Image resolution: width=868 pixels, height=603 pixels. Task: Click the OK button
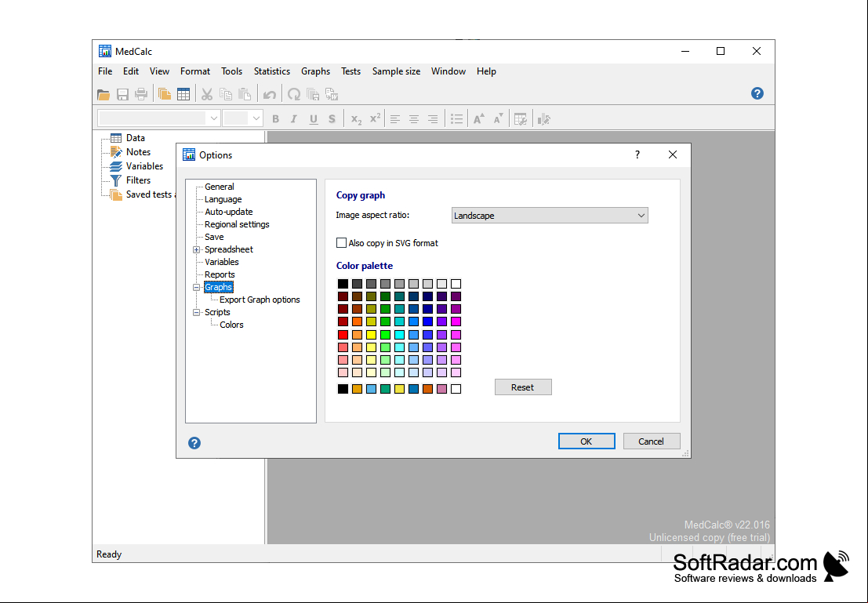point(587,441)
